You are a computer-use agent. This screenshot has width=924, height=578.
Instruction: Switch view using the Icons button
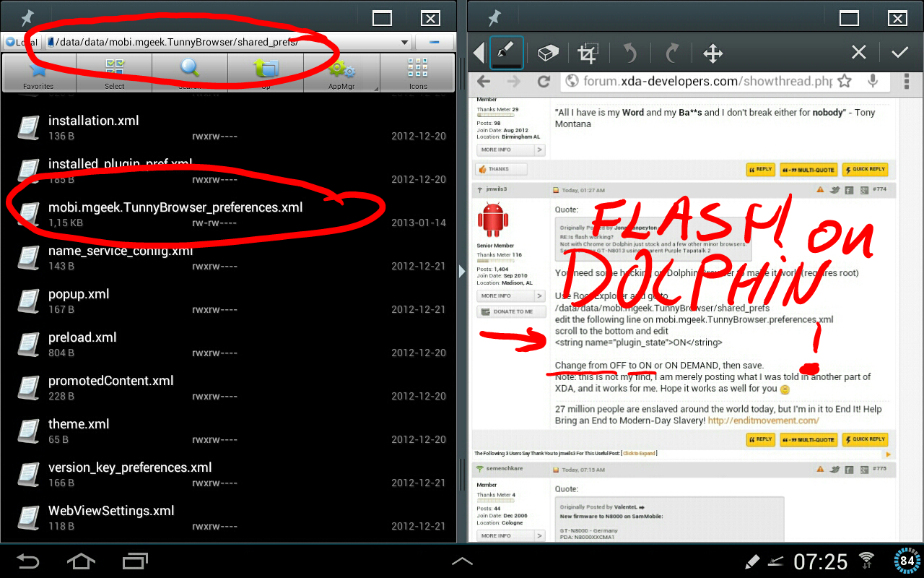[417, 73]
